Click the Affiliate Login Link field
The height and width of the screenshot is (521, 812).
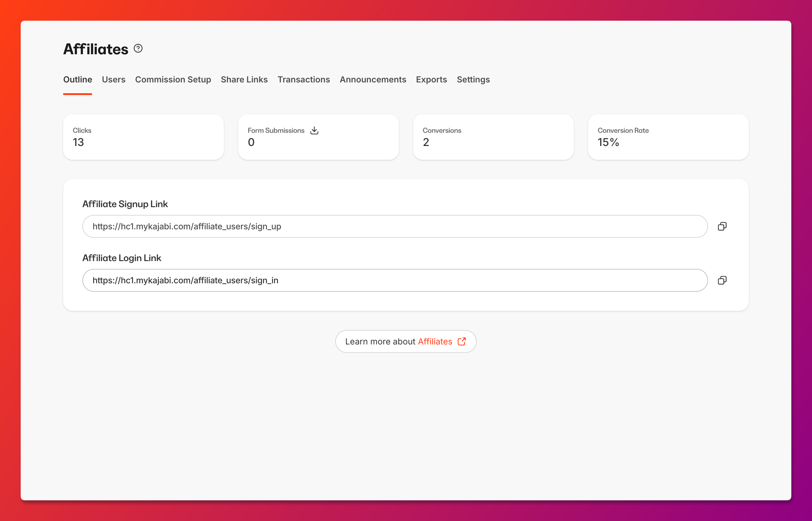click(x=395, y=281)
